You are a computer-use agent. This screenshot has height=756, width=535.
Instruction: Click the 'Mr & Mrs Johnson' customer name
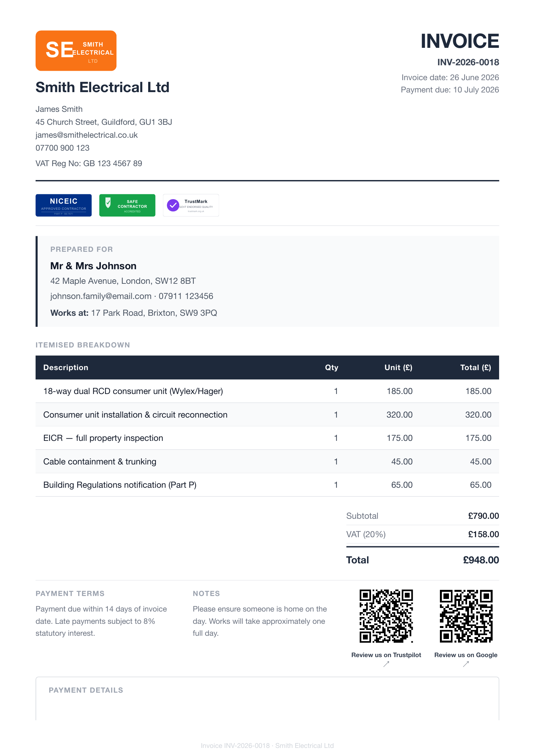pos(93,266)
